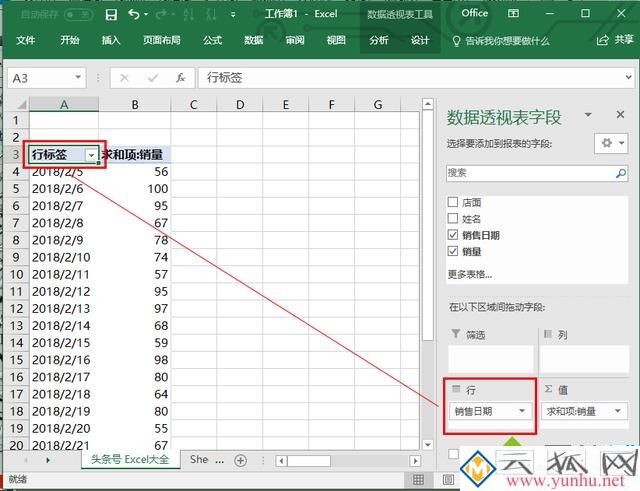This screenshot has height=491, width=640.
Task: Switch to the 开始 ribbon tab
Action: 69,40
